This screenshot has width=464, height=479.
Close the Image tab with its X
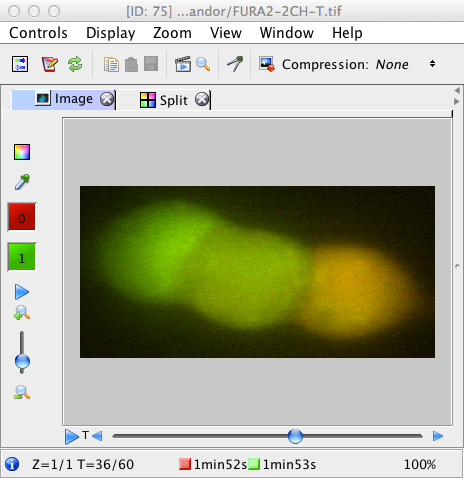107,99
